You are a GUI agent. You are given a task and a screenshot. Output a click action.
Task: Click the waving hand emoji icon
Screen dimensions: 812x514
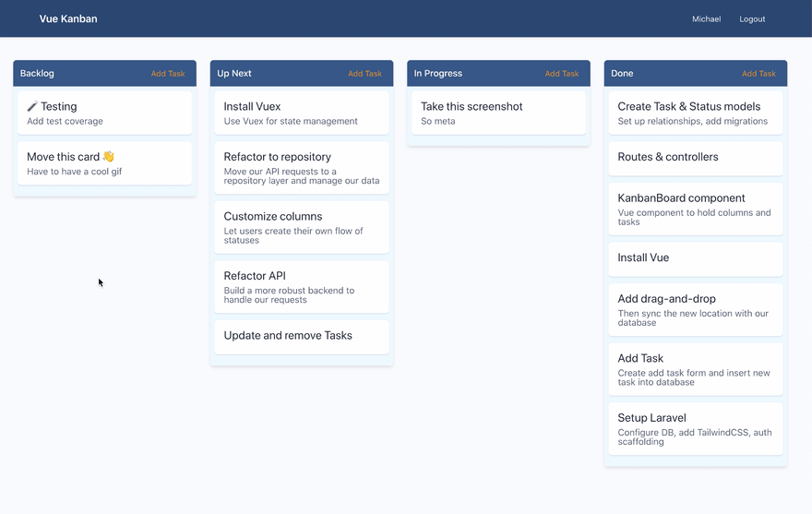(x=109, y=157)
